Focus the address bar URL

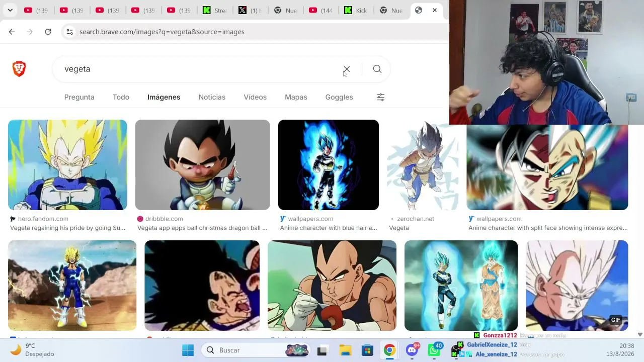coord(162,32)
